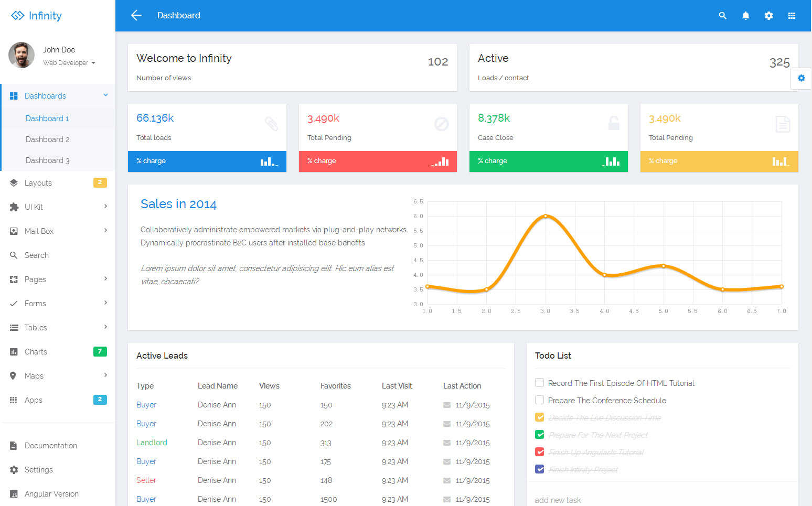Viewport: 812px width, 506px height.
Task: Open notifications bell
Action: click(745, 16)
